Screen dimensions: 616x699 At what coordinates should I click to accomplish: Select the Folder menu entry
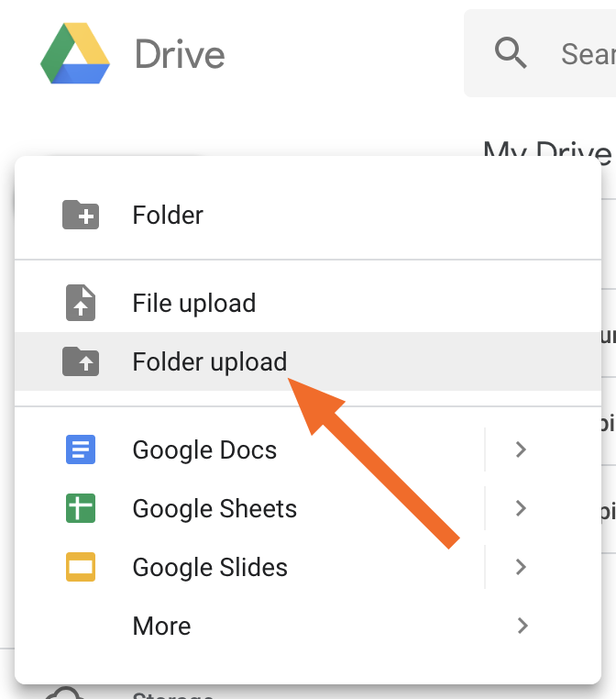[x=308, y=215]
